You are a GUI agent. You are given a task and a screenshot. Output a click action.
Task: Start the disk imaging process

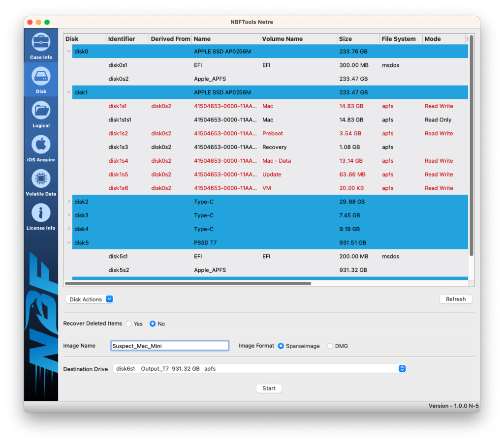(269, 388)
